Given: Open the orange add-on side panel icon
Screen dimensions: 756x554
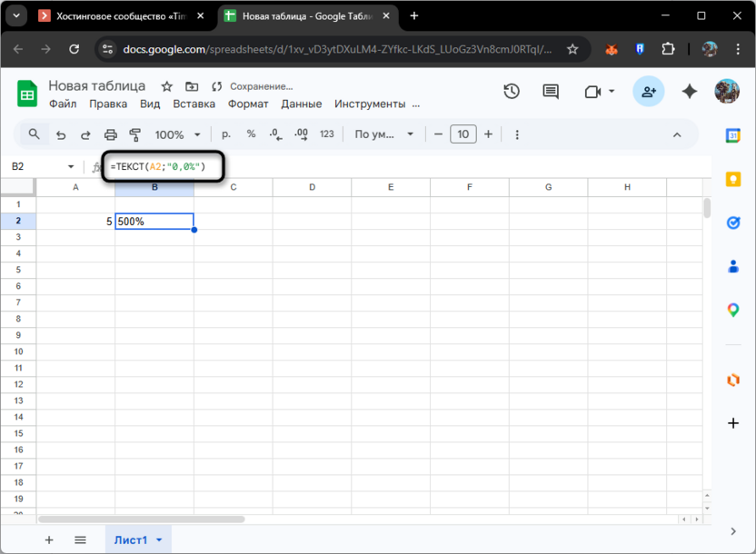Looking at the screenshot, I should click(x=733, y=381).
